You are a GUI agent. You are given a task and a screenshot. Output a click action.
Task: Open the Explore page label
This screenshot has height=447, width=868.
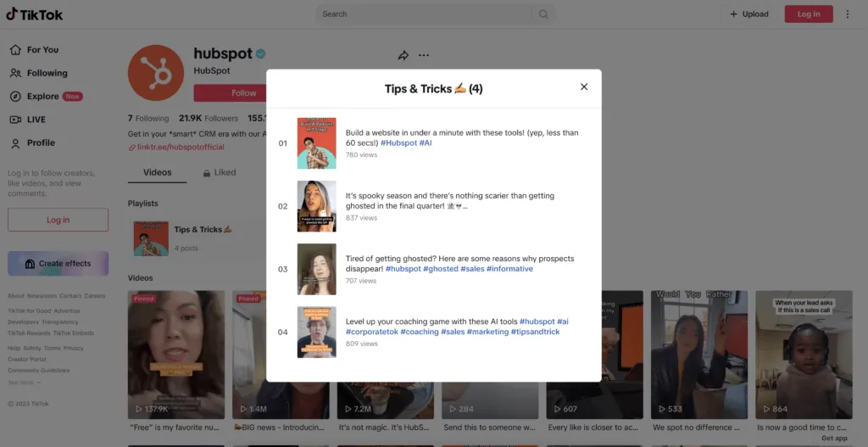click(42, 97)
